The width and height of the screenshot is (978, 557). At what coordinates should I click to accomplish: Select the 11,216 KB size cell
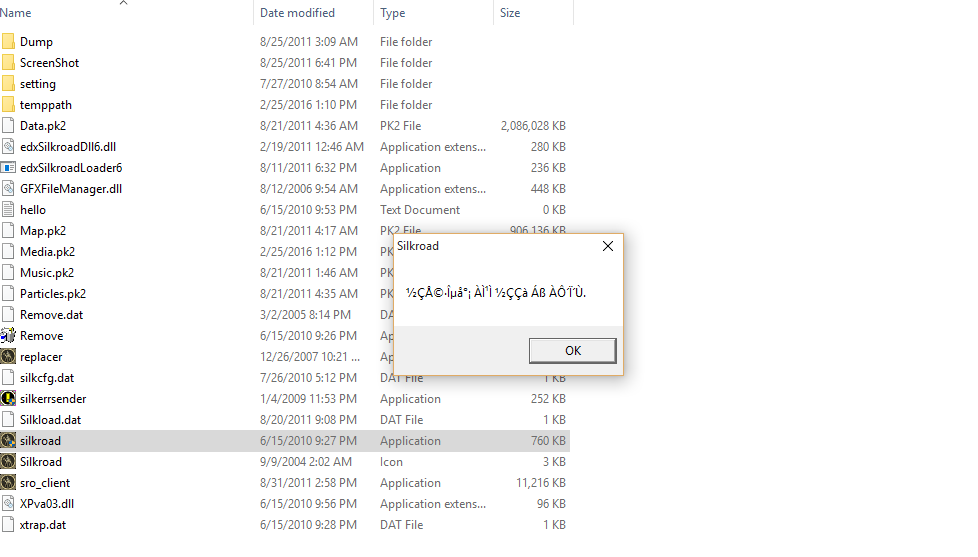tap(541, 483)
